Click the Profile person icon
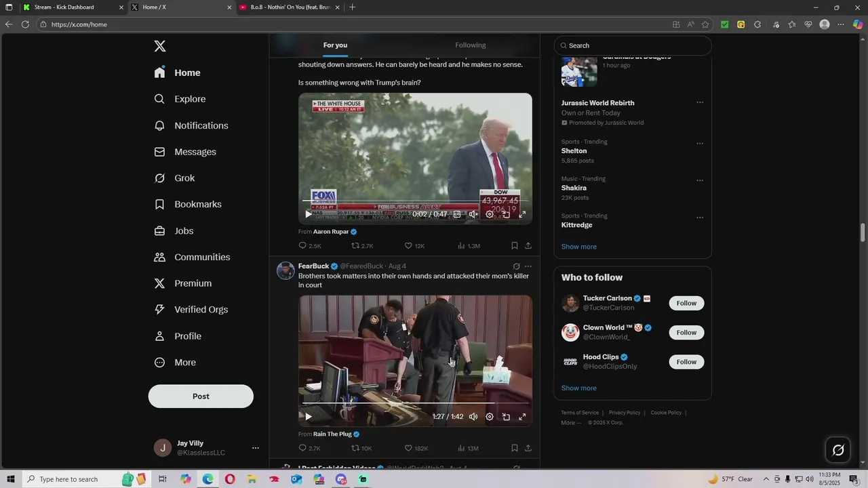The width and height of the screenshot is (868, 488). click(x=160, y=336)
